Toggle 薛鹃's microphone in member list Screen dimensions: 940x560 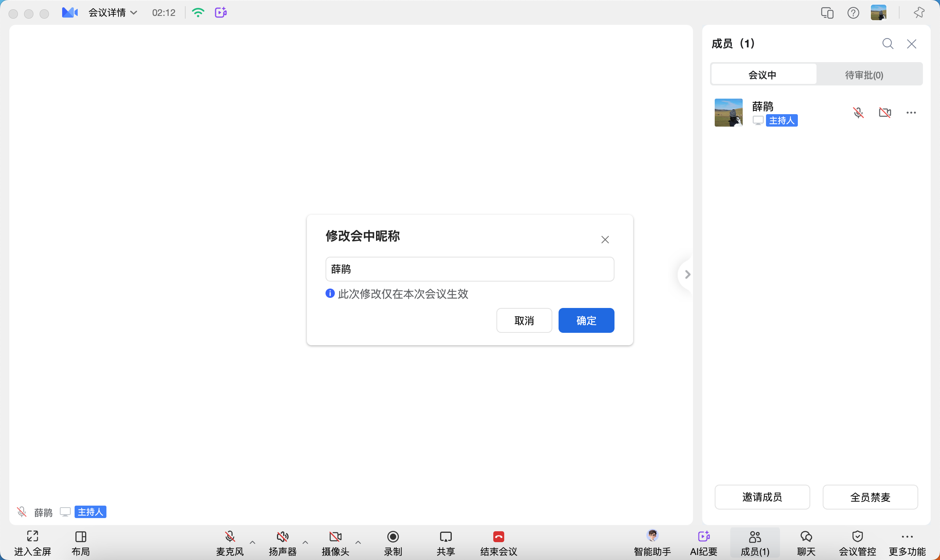[x=858, y=113]
